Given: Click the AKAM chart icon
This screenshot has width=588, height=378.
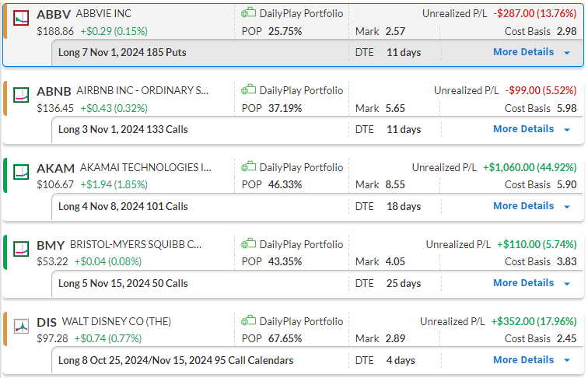Looking at the screenshot, I should tap(22, 170).
